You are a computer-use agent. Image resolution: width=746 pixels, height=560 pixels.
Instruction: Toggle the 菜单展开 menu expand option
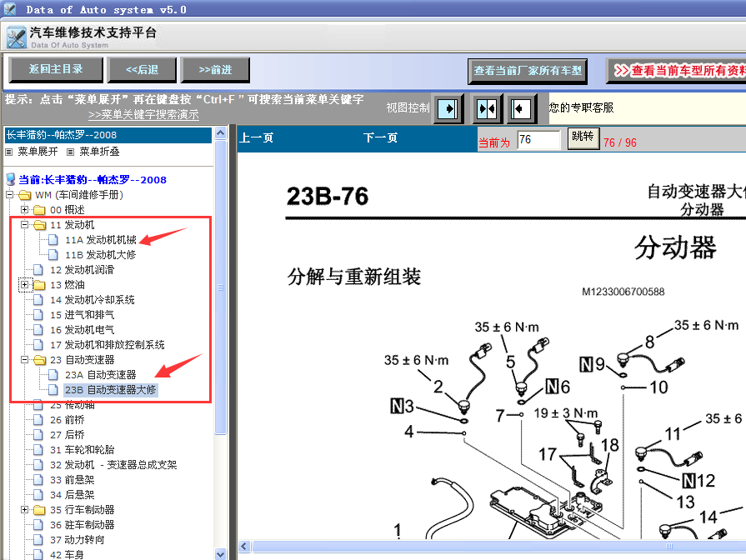(32, 152)
